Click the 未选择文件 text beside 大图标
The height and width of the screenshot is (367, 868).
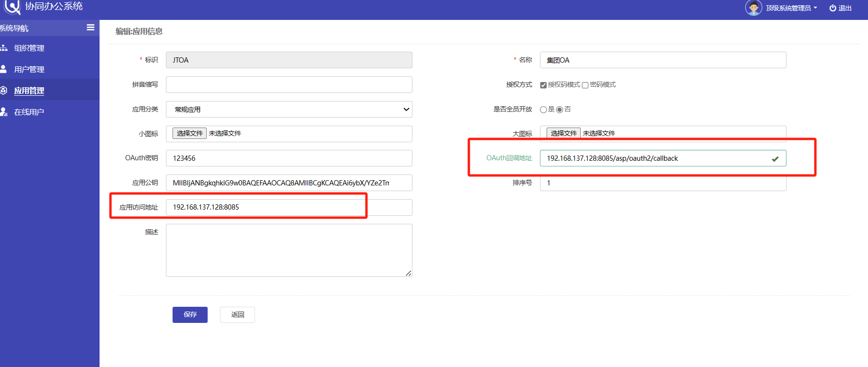tap(599, 133)
